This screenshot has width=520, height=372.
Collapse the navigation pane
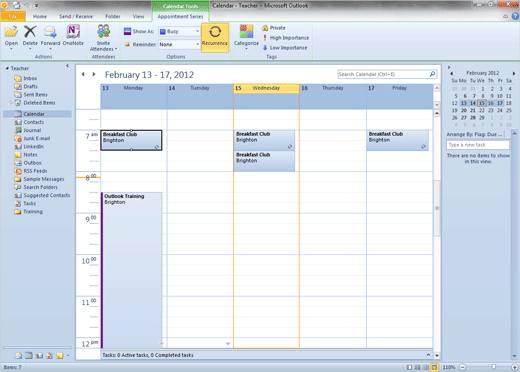coord(67,66)
